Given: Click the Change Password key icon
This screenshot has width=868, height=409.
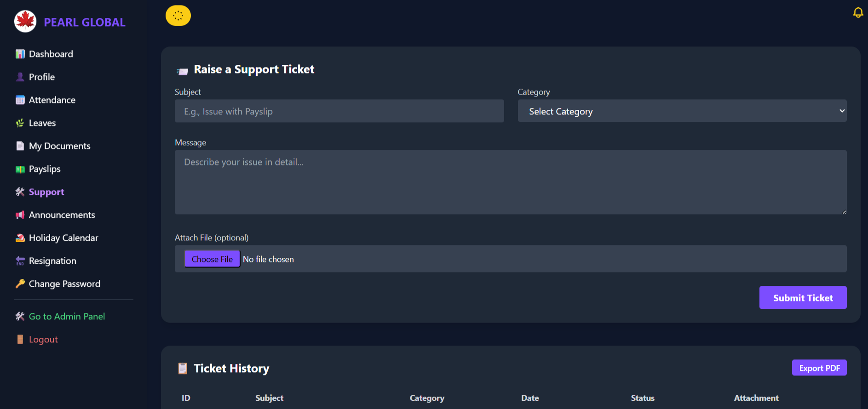Looking at the screenshot, I should [20, 284].
